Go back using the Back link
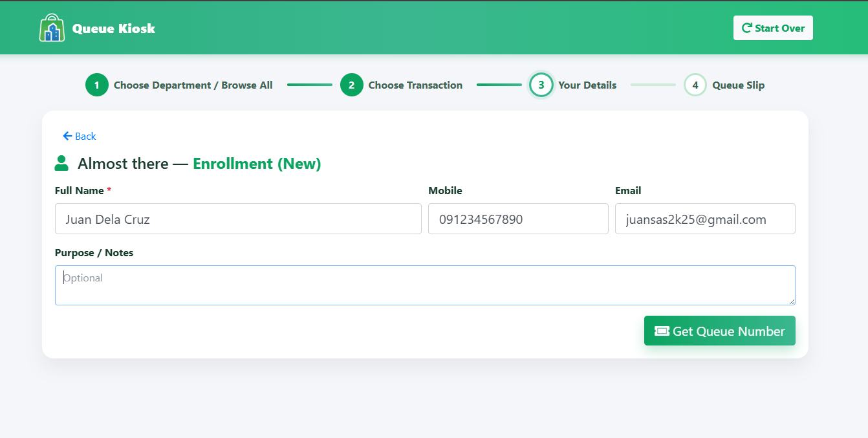 (x=79, y=136)
